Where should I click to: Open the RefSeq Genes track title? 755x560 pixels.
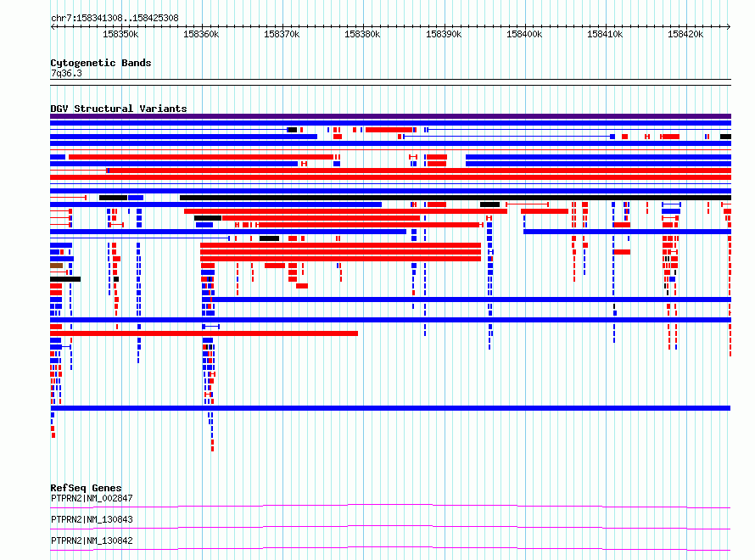click(87, 488)
